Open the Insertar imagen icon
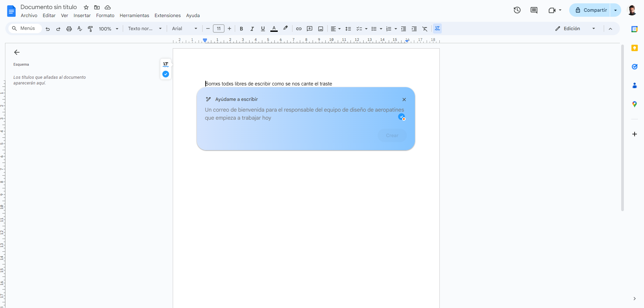The width and height of the screenshot is (644, 308). (x=321, y=29)
